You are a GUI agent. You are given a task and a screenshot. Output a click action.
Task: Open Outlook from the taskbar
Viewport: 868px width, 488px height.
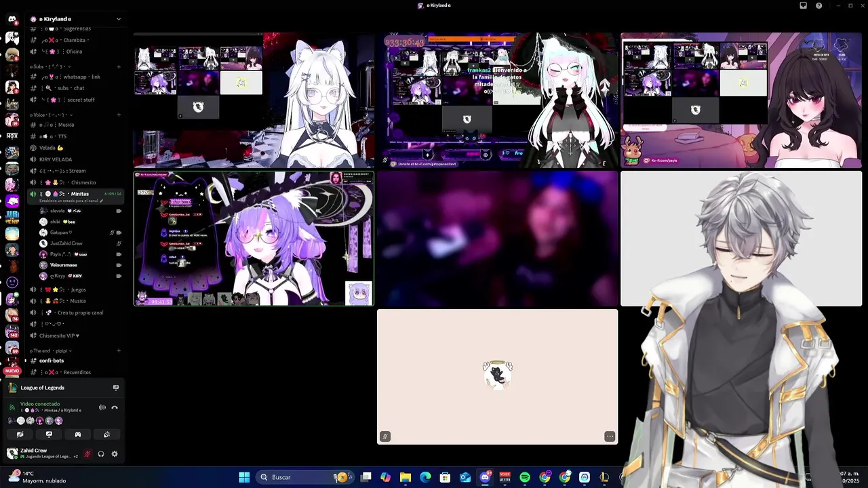pos(465,477)
